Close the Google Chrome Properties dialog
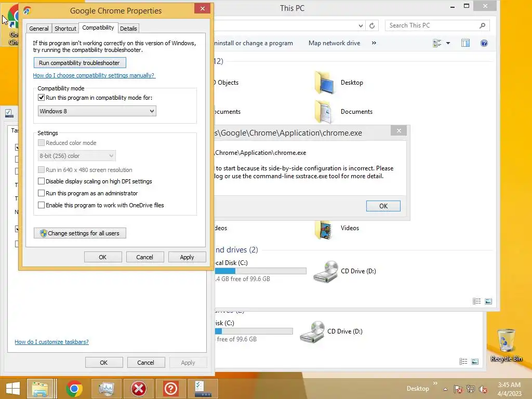 [203, 8]
